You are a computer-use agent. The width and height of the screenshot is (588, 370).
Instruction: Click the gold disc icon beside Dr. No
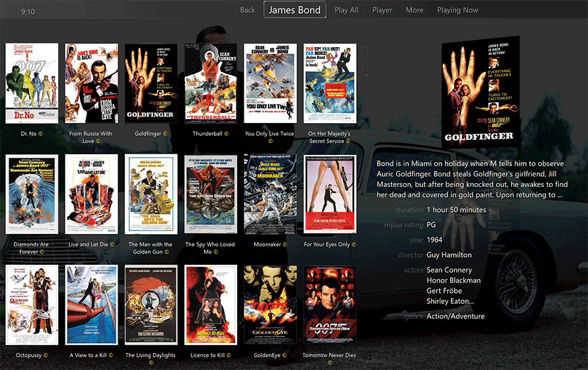pos(41,133)
